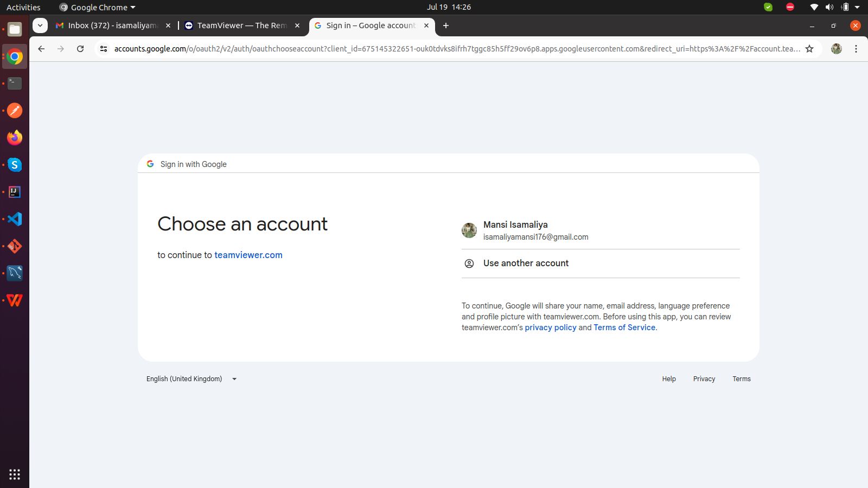
Task: Close the Sign in – Google accounts tab
Action: tap(426, 25)
